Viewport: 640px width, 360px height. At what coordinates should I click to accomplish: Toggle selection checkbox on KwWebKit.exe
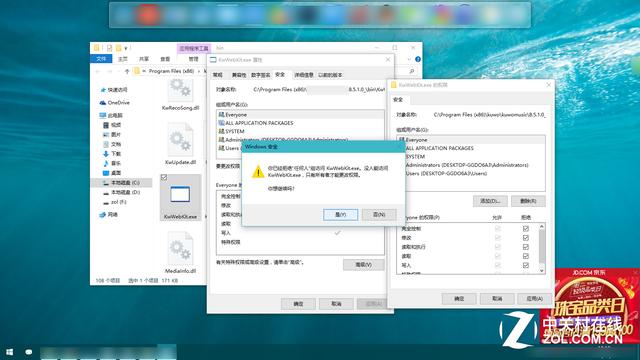pyautogui.click(x=164, y=178)
